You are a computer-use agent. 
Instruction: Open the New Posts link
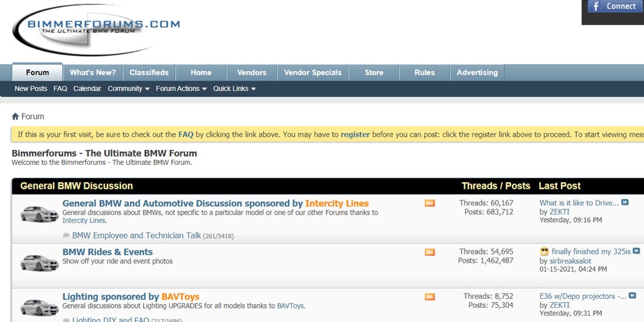pyautogui.click(x=31, y=89)
